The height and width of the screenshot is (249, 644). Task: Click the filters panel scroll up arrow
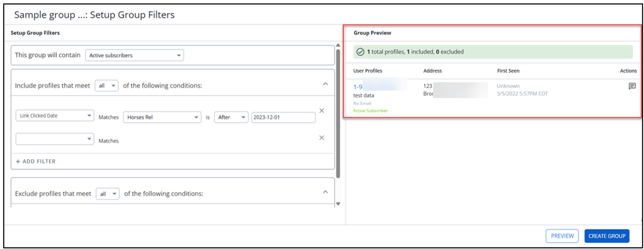tap(338, 45)
